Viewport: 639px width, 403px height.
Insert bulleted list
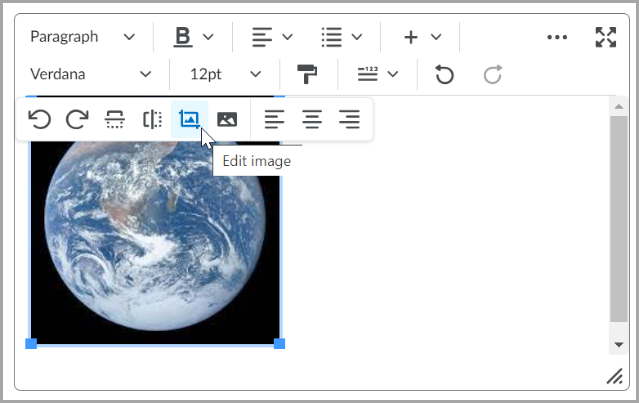click(331, 37)
